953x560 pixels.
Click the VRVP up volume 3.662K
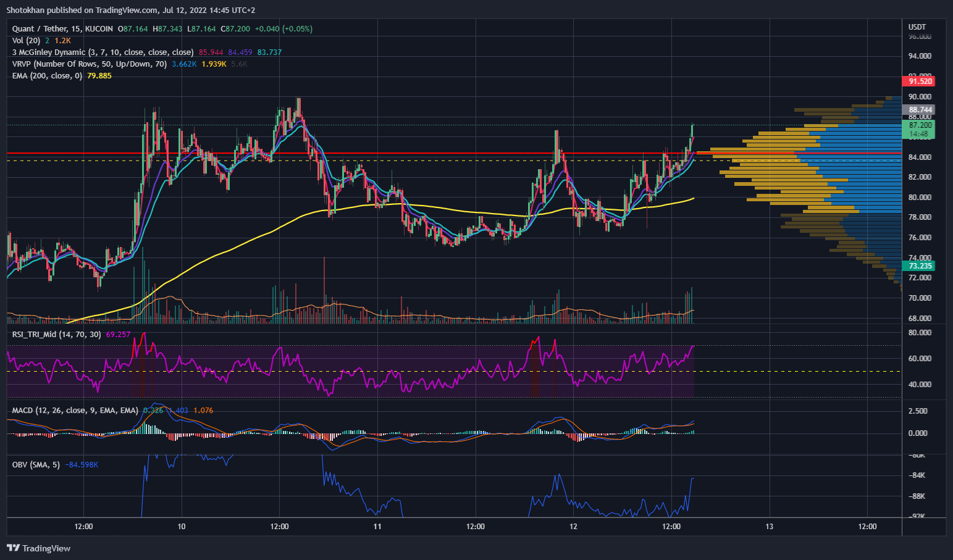[x=185, y=64]
